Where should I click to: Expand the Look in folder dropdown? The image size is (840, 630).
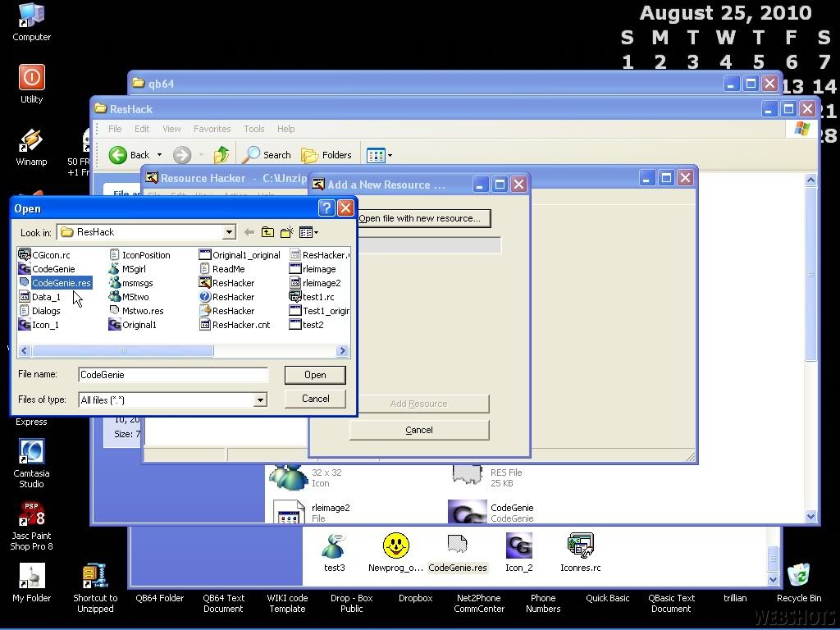(x=229, y=232)
